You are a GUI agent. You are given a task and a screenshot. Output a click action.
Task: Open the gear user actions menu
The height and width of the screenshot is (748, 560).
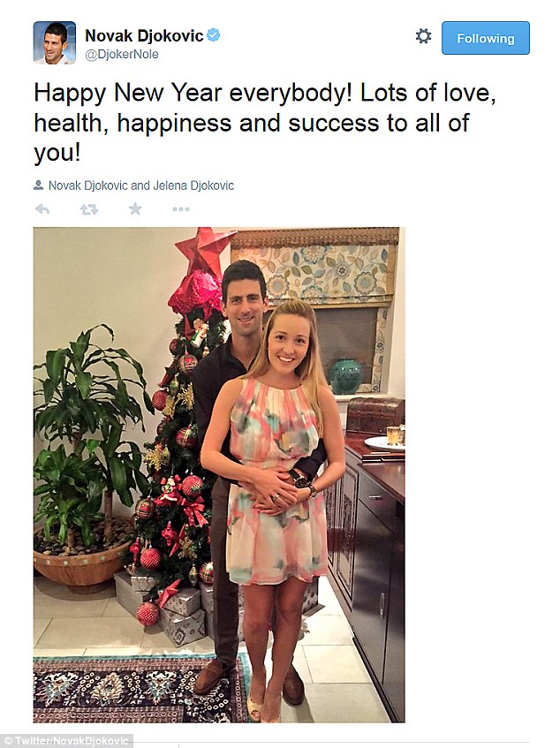click(423, 36)
